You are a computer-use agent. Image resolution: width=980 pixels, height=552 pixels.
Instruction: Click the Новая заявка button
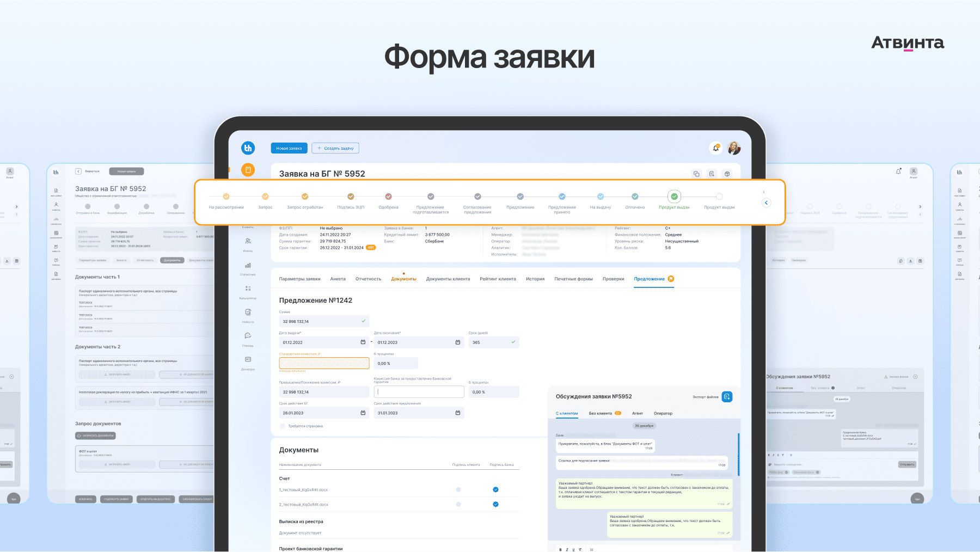pos(289,148)
